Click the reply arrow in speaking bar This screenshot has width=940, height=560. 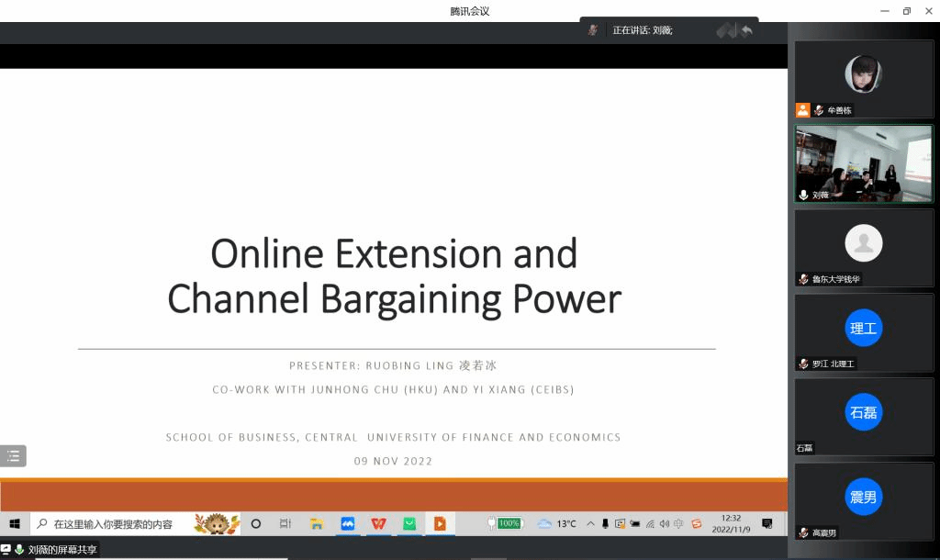pos(747,30)
